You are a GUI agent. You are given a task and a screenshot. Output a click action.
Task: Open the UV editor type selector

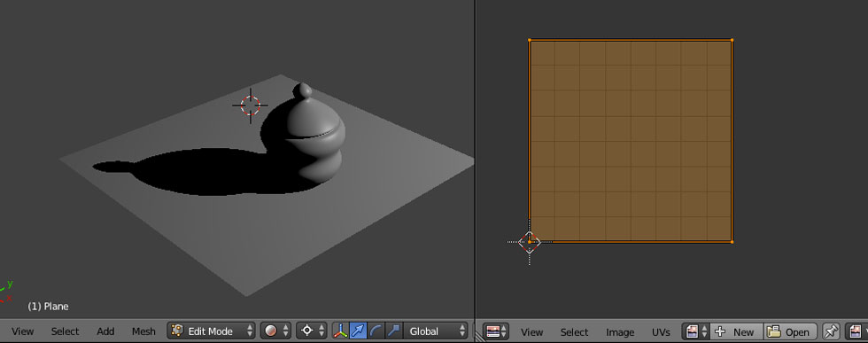pyautogui.click(x=496, y=331)
